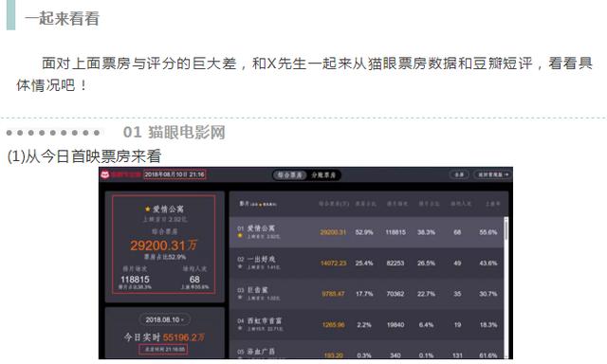The height and width of the screenshot is (364, 607).
Task: Click the 52.9% share cell in table
Action: [364, 232]
